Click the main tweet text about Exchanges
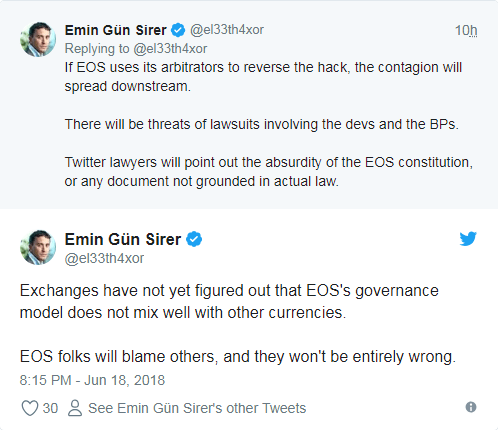The width and height of the screenshot is (498, 430). pyautogui.click(x=229, y=301)
